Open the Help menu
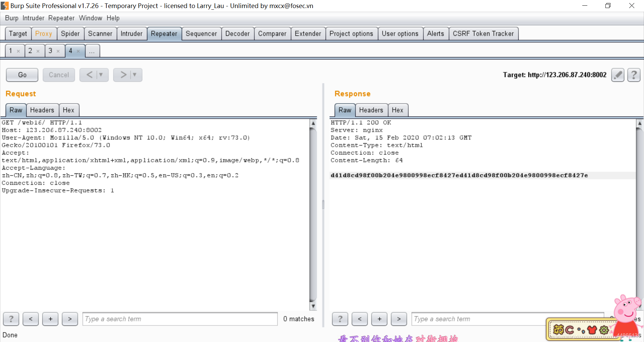 [x=113, y=18]
